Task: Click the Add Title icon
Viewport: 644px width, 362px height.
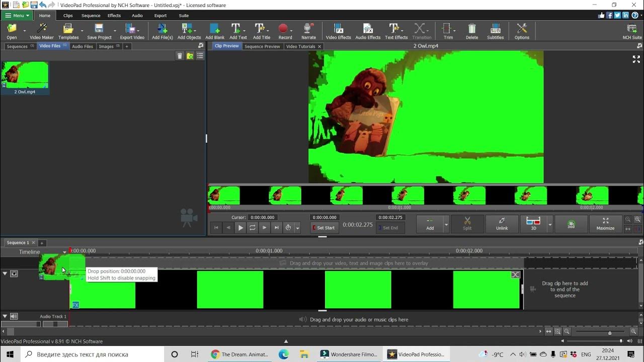Action: [x=261, y=31]
